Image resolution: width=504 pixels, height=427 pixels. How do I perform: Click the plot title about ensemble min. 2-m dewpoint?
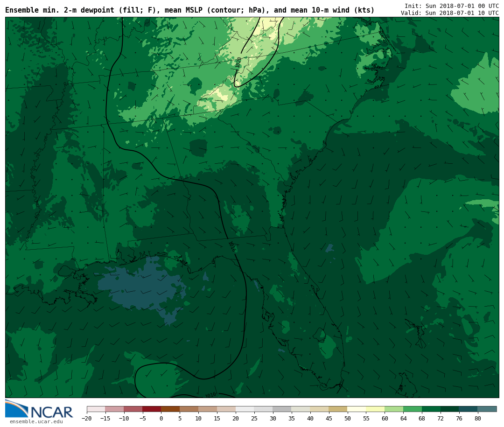pos(189,10)
